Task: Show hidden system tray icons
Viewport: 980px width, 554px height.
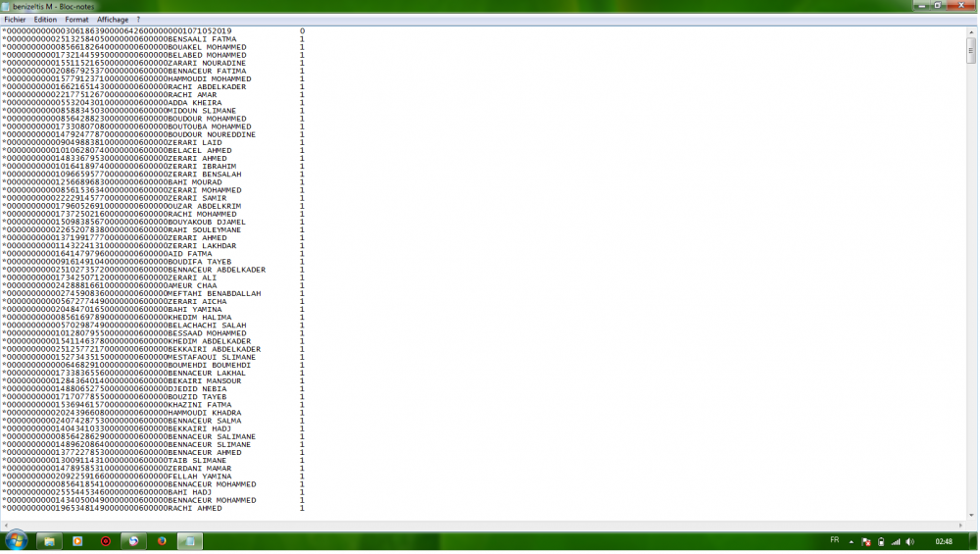Action: click(x=852, y=541)
